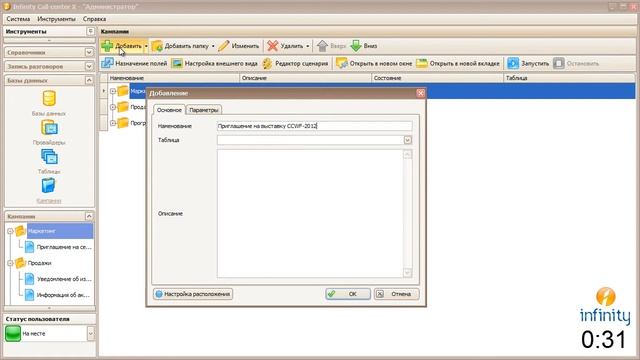The width and height of the screenshot is (640, 360).
Task: Open the Провайдеры sidebar icon
Action: pos(49,128)
